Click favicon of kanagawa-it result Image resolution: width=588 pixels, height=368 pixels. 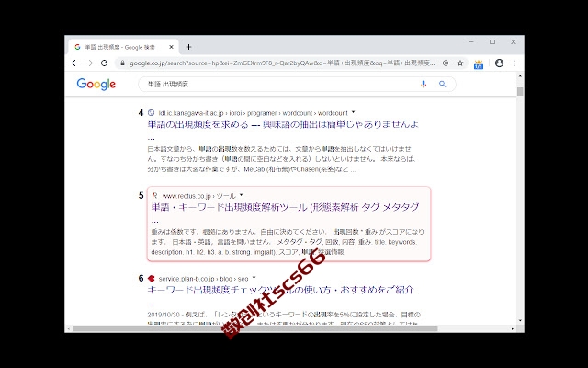[x=151, y=112]
